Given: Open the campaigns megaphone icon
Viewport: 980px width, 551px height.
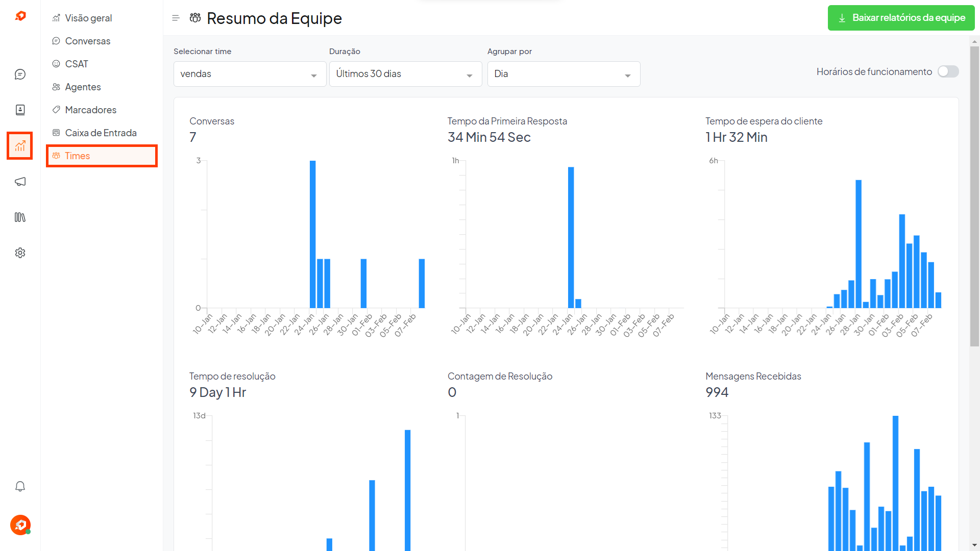Looking at the screenshot, I should coord(20,182).
